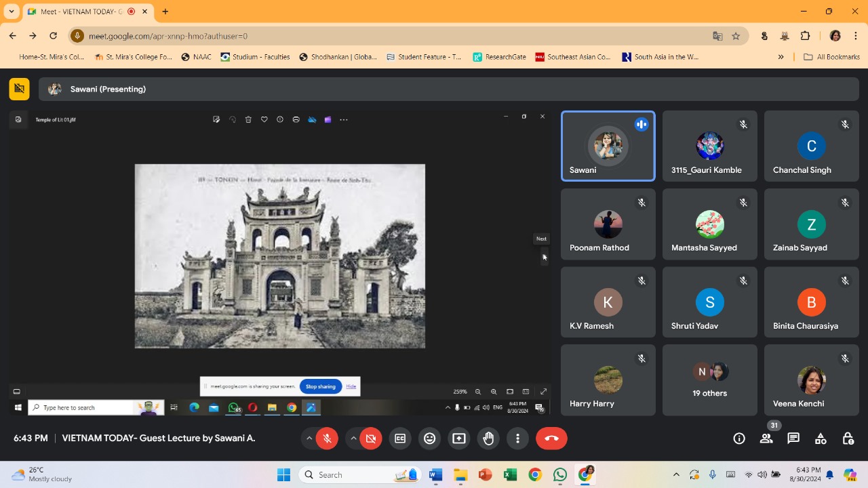This screenshot has height=488, width=868.
Task: Open the in-call chat panel
Action: click(x=793, y=439)
